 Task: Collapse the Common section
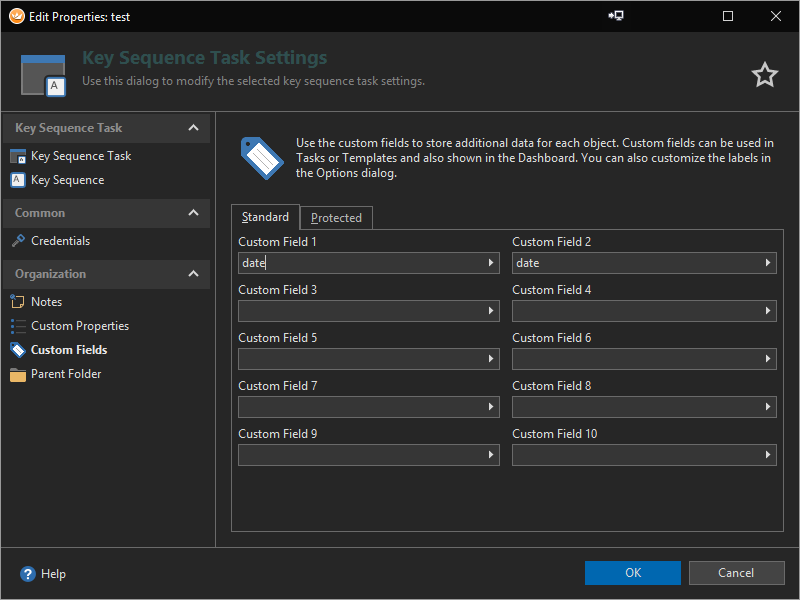(x=193, y=213)
